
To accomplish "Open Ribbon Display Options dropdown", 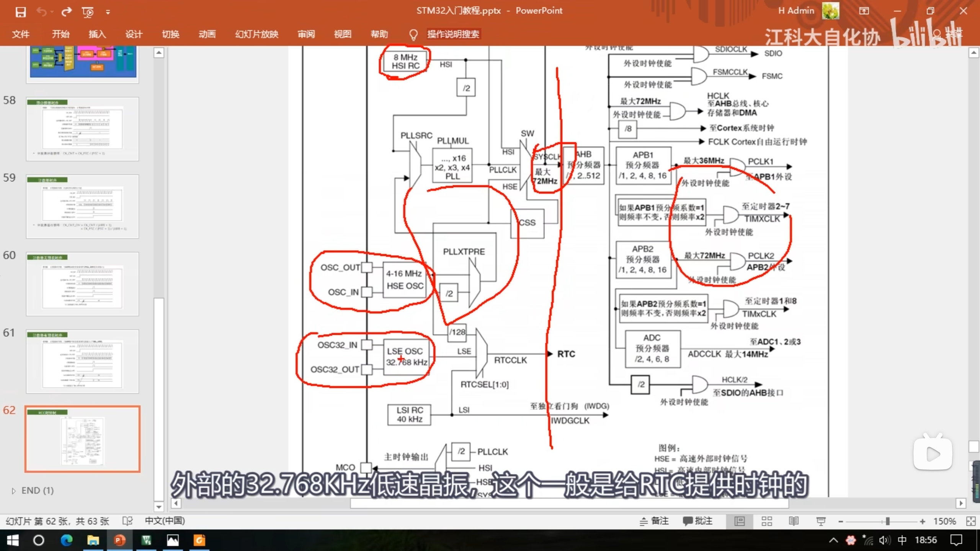I will pyautogui.click(x=864, y=11).
